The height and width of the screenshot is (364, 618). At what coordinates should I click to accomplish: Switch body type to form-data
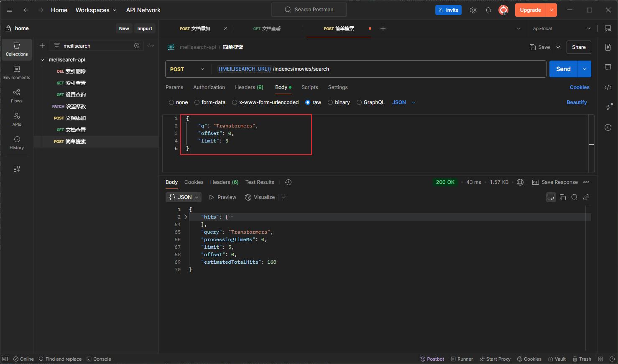coord(198,102)
